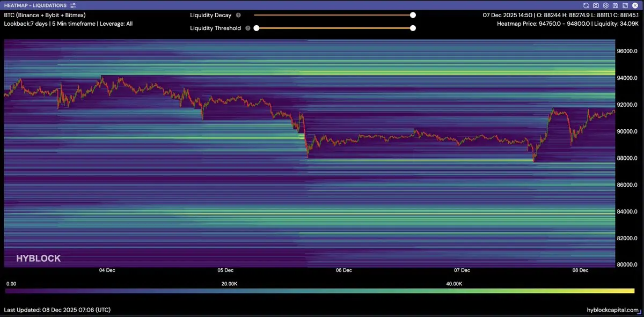Click the 90000.0 price axis label

coord(627,131)
